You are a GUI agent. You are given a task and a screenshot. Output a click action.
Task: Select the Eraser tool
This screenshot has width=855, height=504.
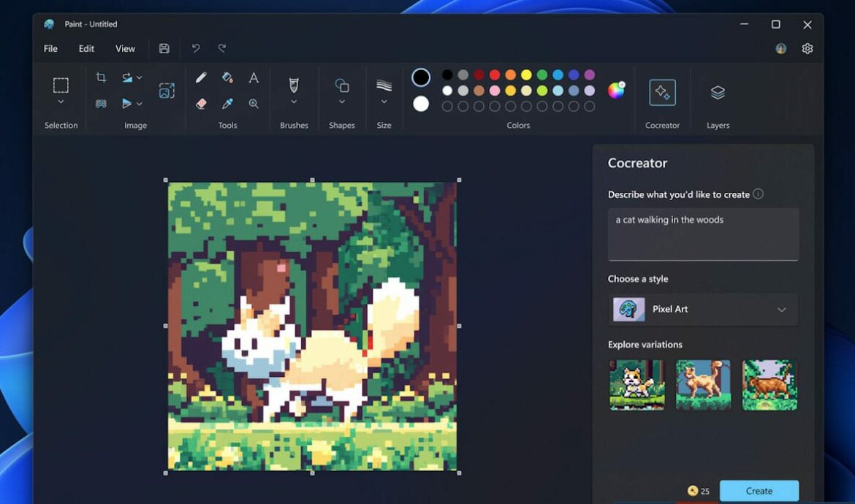coord(201,104)
